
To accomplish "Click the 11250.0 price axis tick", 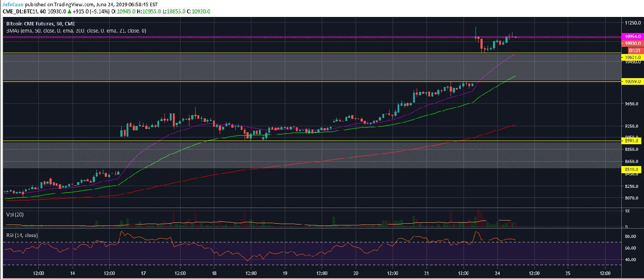I will 632,23.
